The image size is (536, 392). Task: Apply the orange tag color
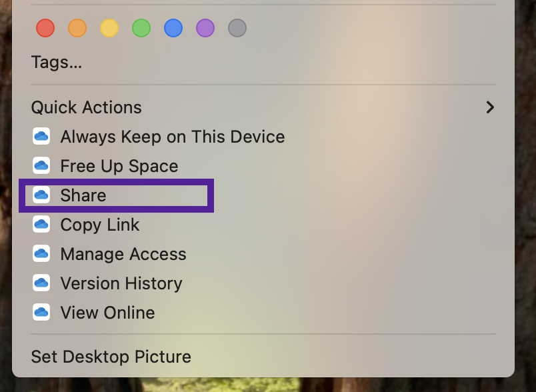[77, 28]
